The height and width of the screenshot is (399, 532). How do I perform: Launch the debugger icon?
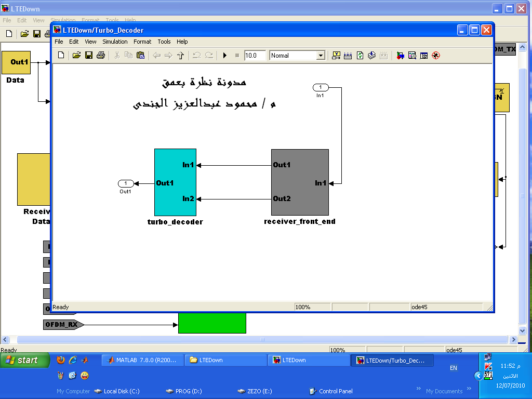pyautogui.click(x=436, y=55)
